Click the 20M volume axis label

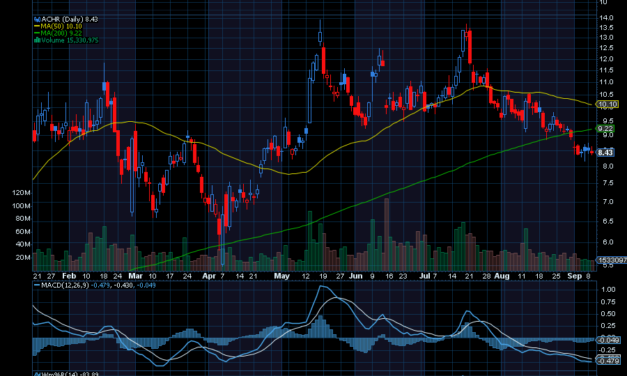click(23, 257)
